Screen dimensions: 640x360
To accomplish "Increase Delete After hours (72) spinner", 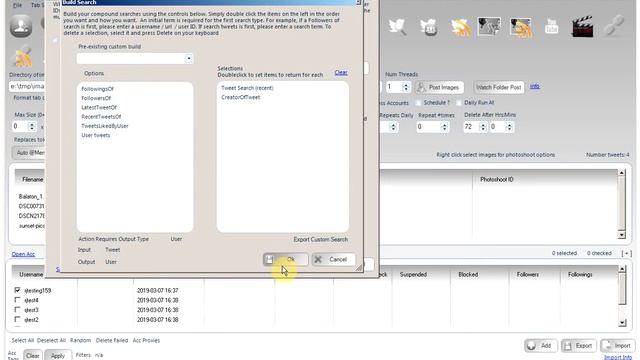I will 483,124.
